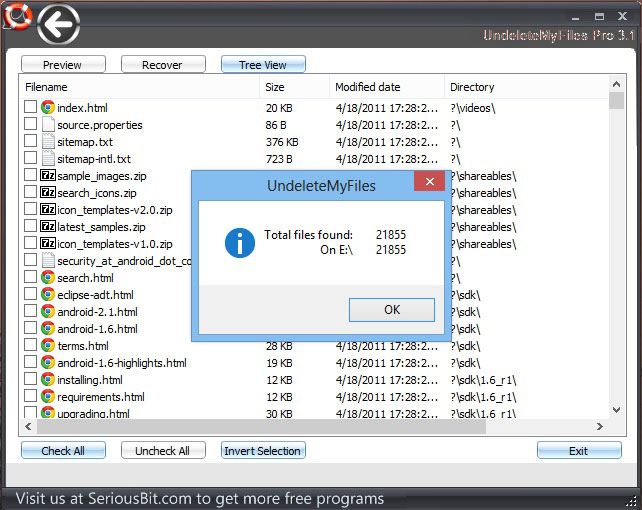Click the vertical scrollbar up arrow

(617, 84)
